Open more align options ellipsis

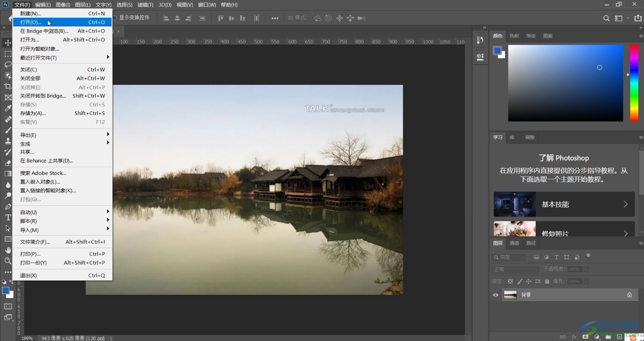[275, 18]
